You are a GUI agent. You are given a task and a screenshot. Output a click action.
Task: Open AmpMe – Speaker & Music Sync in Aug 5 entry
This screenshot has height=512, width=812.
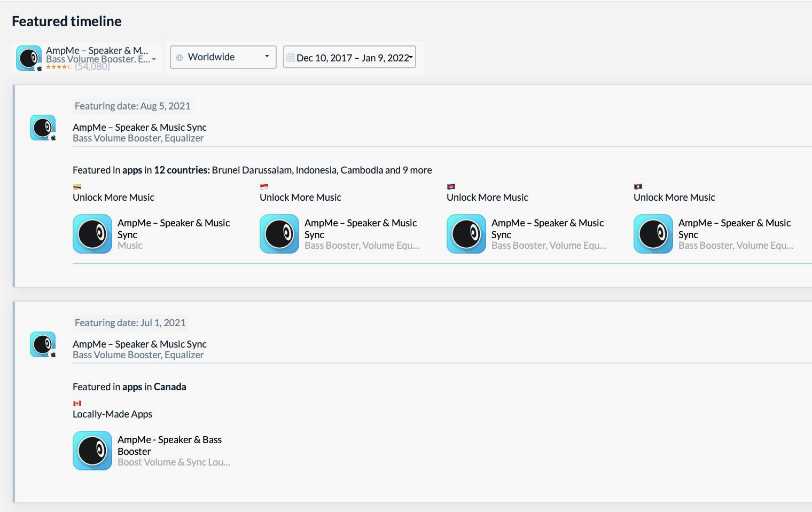tap(139, 127)
